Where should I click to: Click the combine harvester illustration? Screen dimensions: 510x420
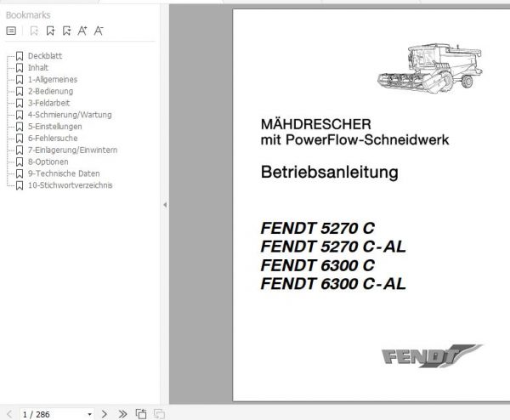429,69
